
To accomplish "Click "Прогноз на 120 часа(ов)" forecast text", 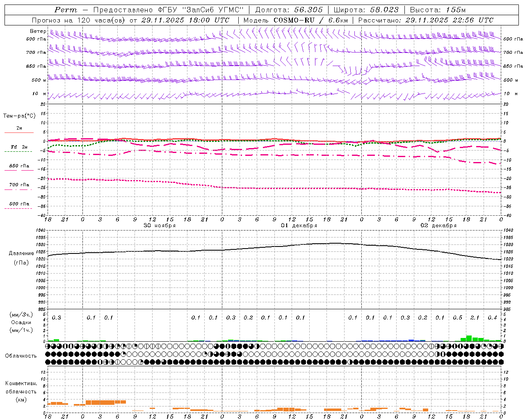I will pyautogui.click(x=79, y=20).
